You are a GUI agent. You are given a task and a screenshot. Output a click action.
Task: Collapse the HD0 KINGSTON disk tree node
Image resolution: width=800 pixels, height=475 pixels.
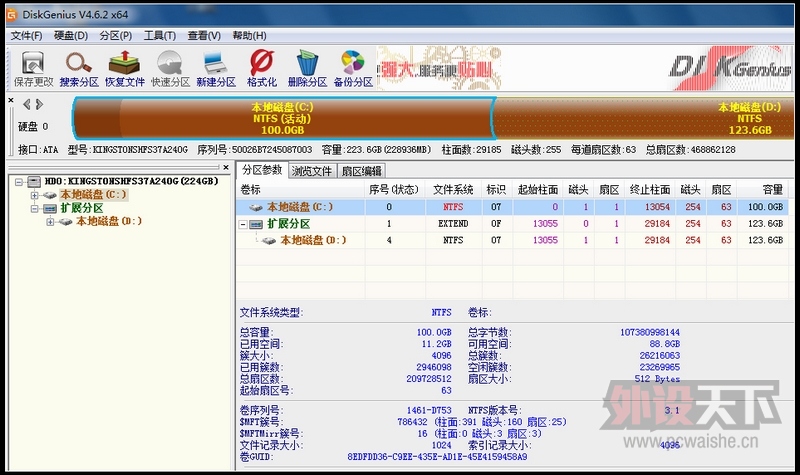19,182
